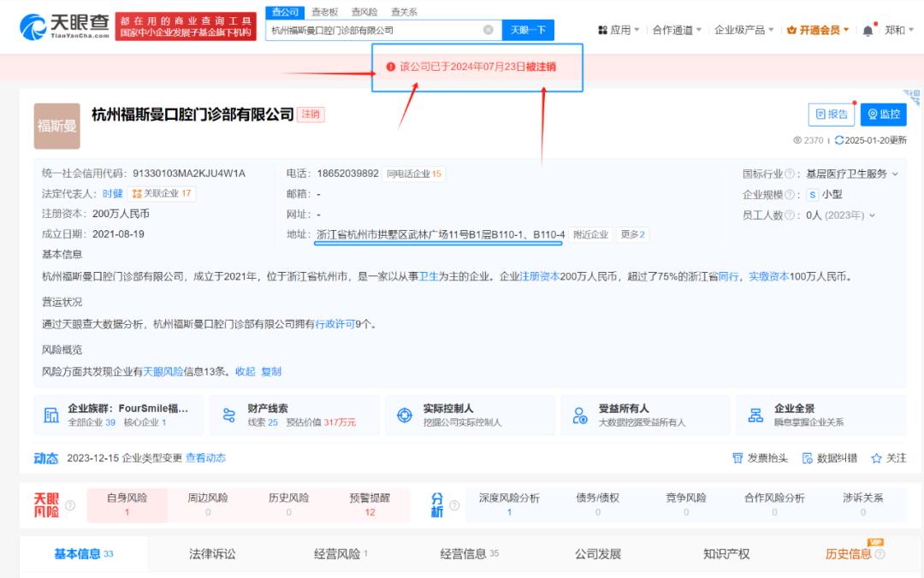This screenshot has height=578, width=924.
Task: Select the 查老板 search tab
Action: coord(325,12)
